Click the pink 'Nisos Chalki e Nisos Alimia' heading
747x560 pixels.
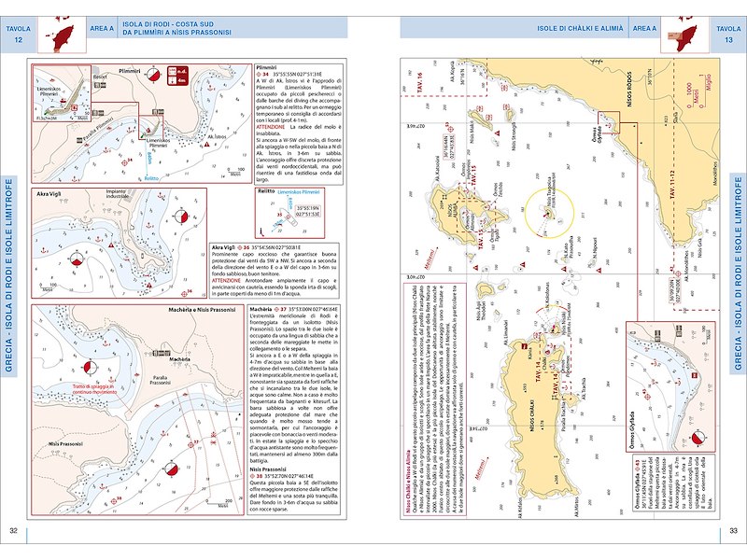408,482
